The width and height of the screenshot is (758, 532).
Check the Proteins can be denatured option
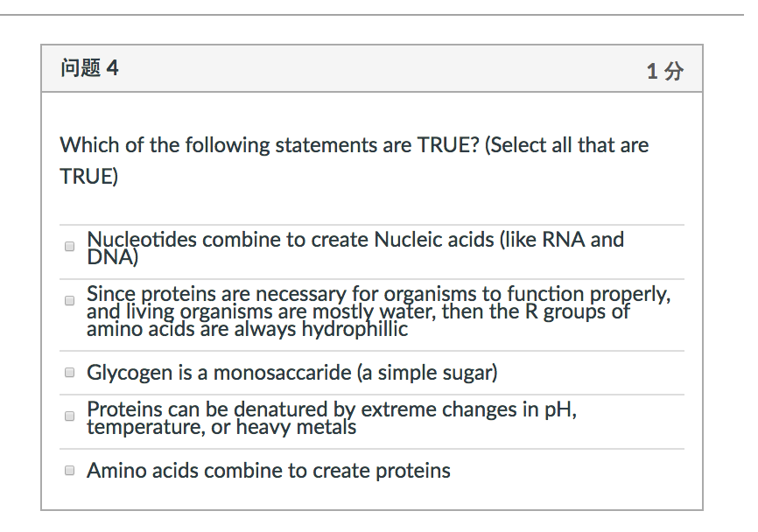click(69, 416)
